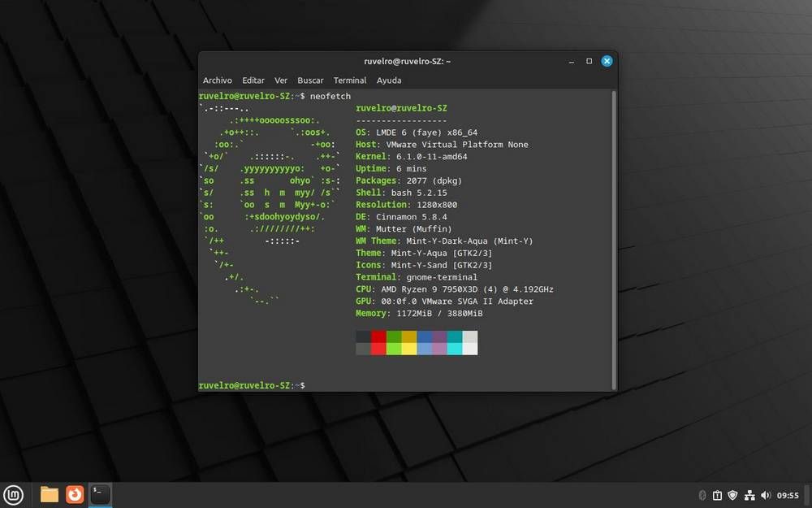Open the Ayuda menu
The height and width of the screenshot is (508, 812).
click(388, 80)
